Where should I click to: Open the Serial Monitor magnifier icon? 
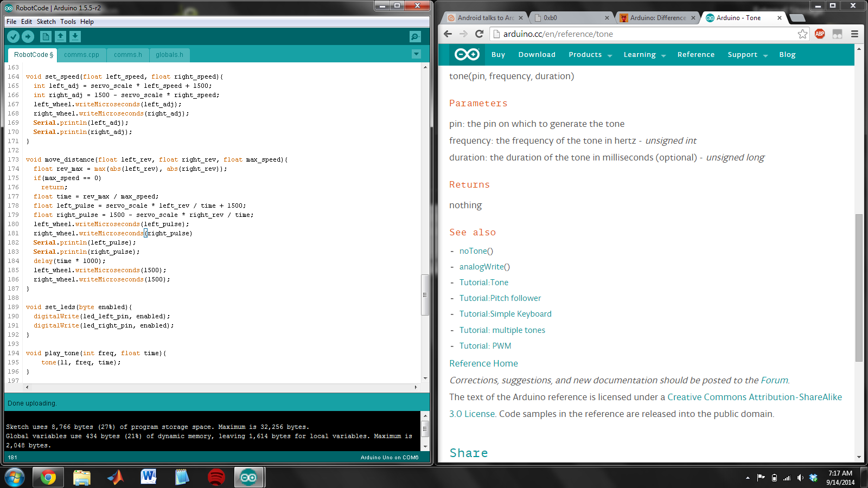click(x=415, y=36)
